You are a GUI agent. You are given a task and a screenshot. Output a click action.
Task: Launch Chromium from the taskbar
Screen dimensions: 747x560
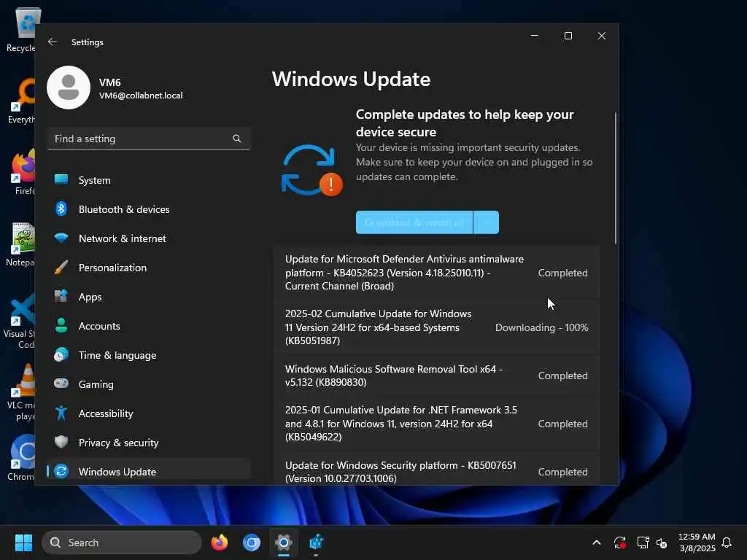[x=251, y=542]
